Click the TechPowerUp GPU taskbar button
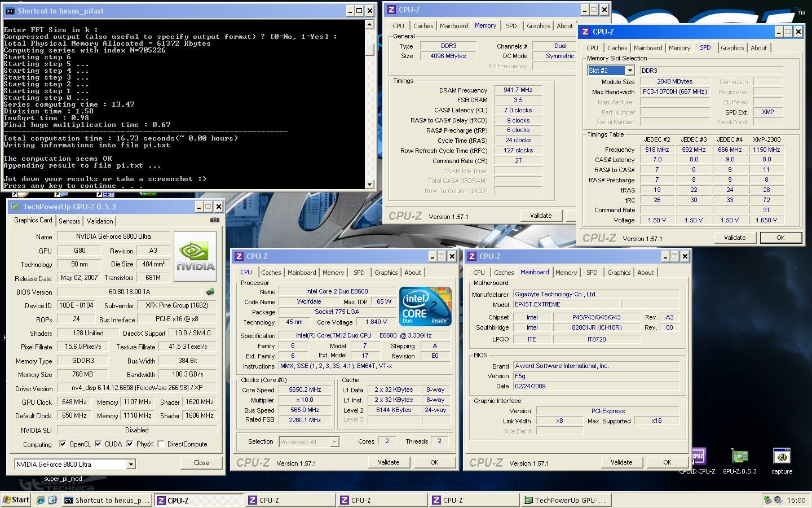This screenshot has height=508, width=812. (x=566, y=500)
